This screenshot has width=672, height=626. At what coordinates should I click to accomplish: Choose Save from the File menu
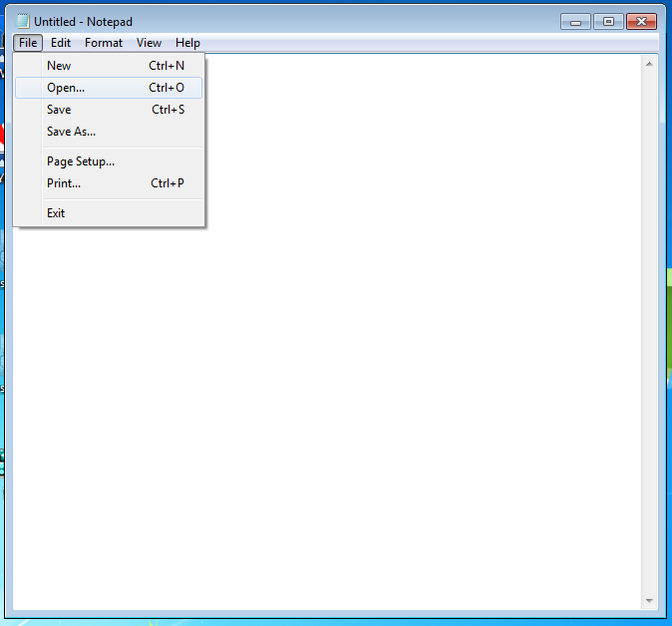point(109,110)
